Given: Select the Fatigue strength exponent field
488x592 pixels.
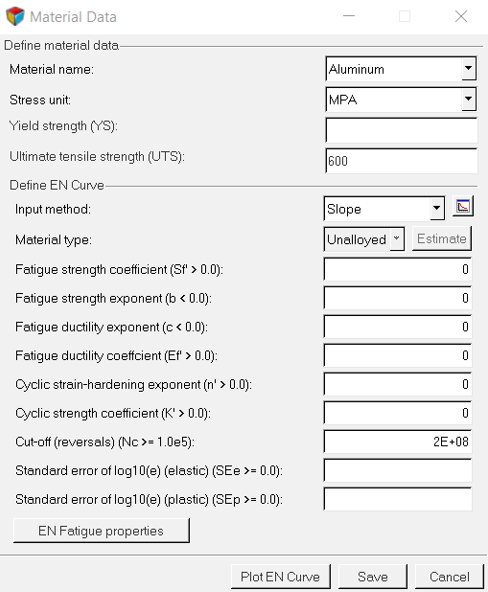Looking at the screenshot, I should tap(397, 298).
